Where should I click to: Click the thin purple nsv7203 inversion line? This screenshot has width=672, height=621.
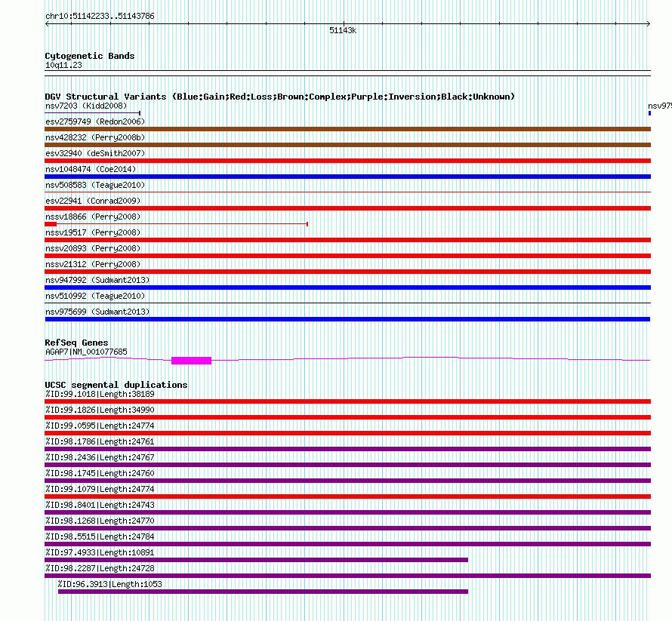point(93,113)
